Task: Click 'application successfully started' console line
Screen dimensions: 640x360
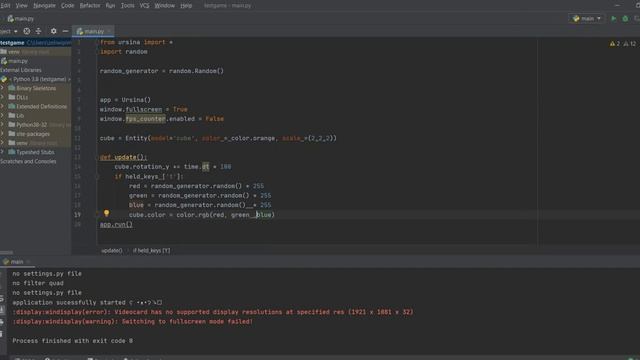Action: (87, 302)
